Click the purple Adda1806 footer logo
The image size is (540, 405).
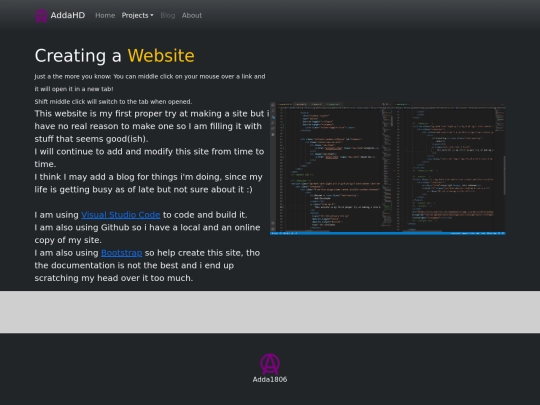click(x=270, y=364)
